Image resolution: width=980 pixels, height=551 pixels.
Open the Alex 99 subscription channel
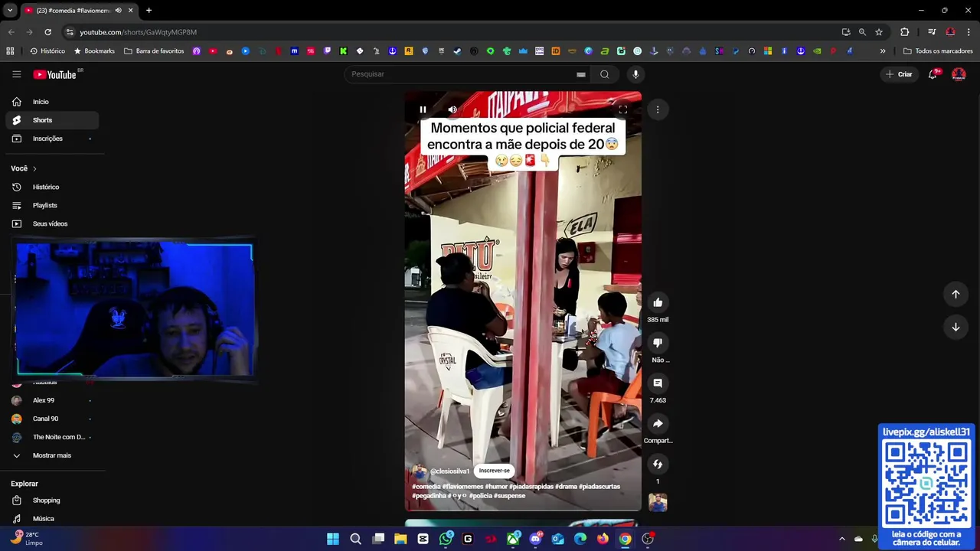(x=52, y=400)
